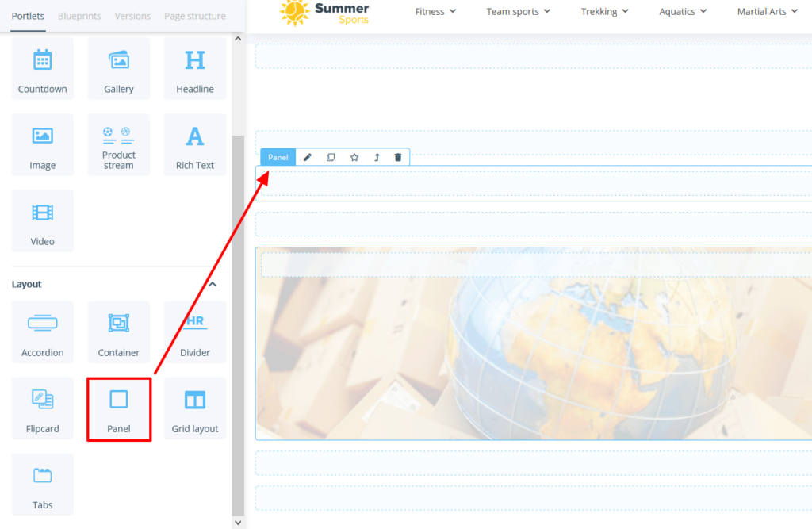
Task: Click the sidebar scrollbar down arrow
Action: click(238, 522)
